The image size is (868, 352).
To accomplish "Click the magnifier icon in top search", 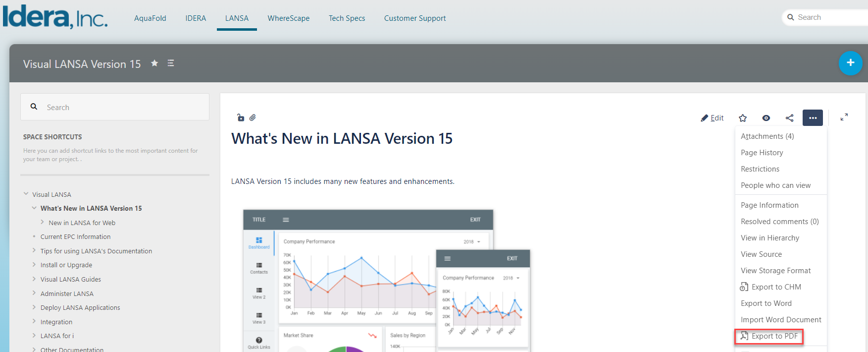I will click(791, 17).
